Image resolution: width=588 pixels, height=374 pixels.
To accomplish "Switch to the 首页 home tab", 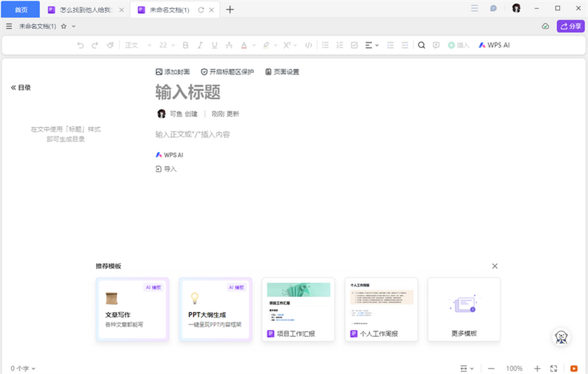I will coord(20,9).
